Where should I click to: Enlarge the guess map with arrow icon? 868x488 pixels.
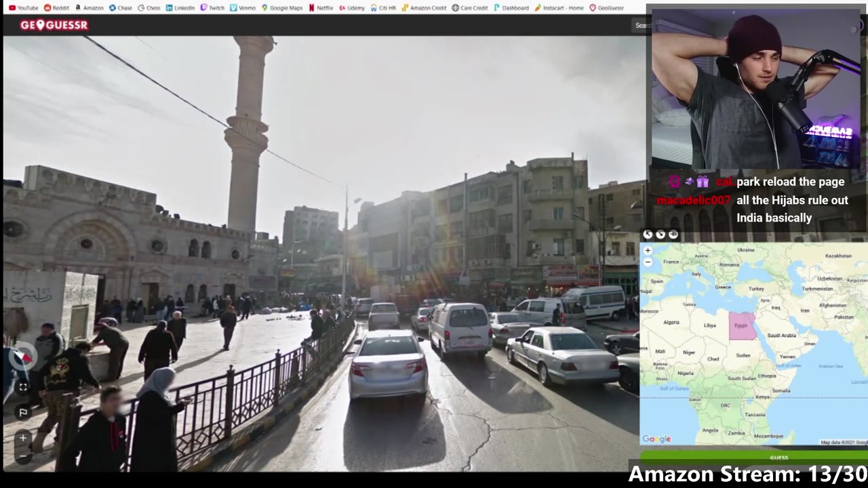tap(648, 235)
